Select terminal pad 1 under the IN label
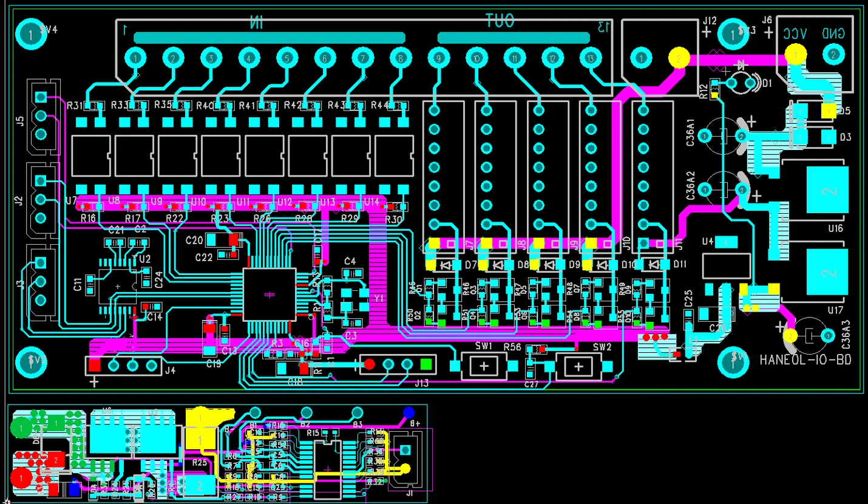The height and width of the screenshot is (504, 868). pos(135,58)
